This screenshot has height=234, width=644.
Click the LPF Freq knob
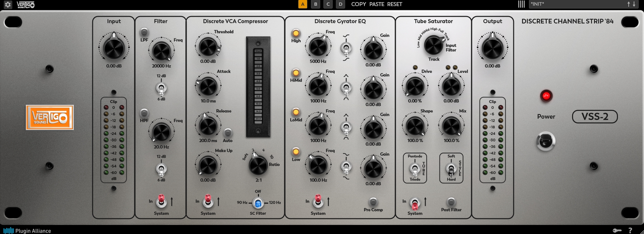pos(161,51)
